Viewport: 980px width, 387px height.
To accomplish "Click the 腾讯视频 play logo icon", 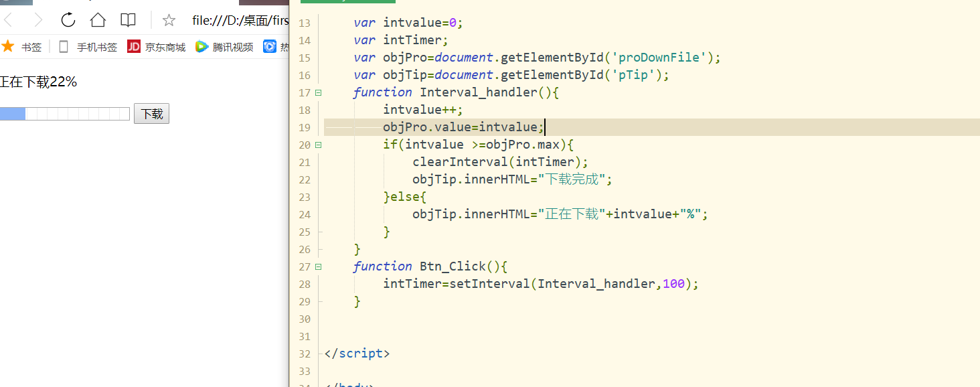I will pos(201,46).
